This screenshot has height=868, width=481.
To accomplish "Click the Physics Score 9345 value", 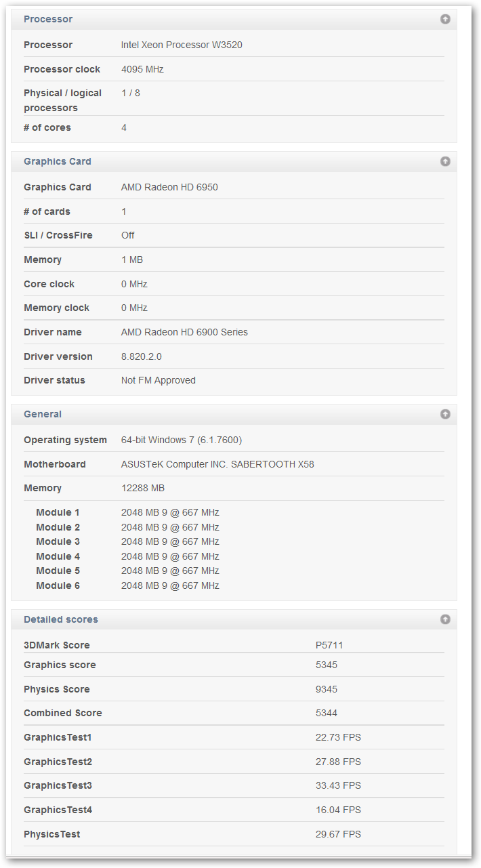I will pyautogui.click(x=327, y=689).
